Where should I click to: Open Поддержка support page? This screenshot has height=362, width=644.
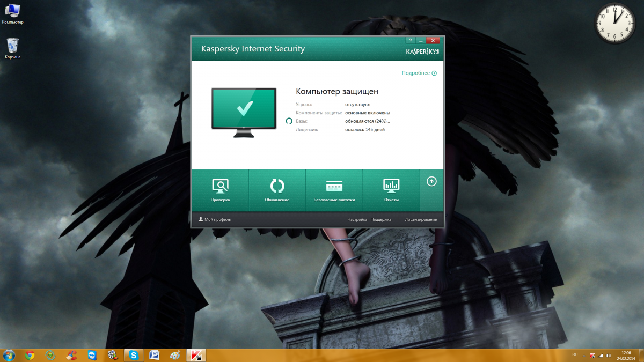click(381, 219)
